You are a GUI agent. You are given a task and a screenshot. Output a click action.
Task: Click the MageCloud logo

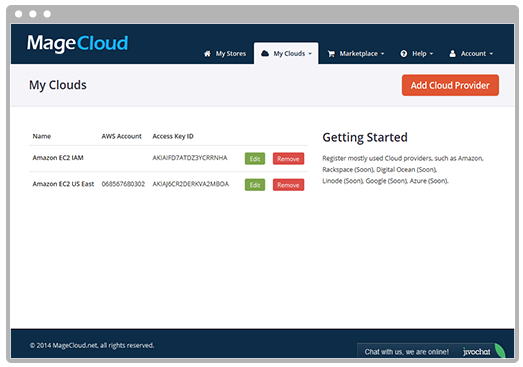pyautogui.click(x=77, y=44)
